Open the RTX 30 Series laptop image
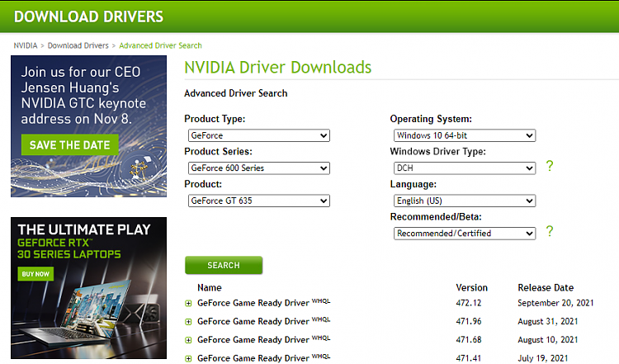The height and width of the screenshot is (364, 619). (88, 288)
